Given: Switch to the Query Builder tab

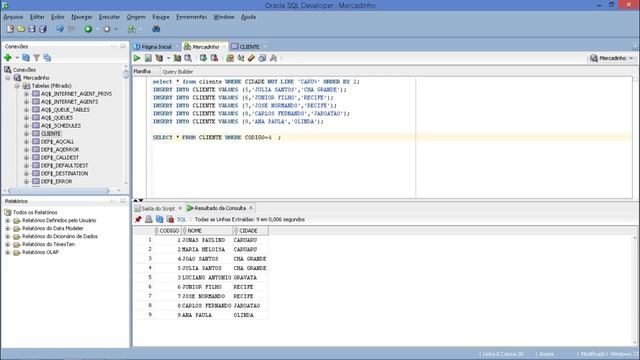Looking at the screenshot, I should click(x=178, y=71).
